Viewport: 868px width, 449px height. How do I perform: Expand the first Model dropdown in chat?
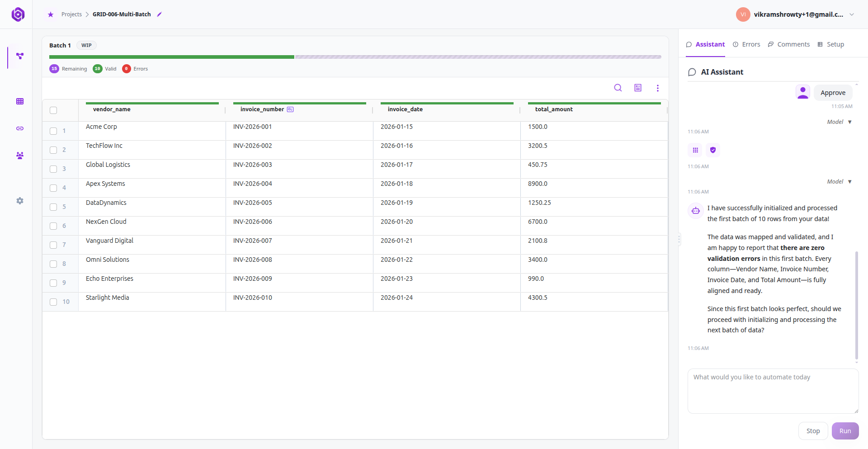(839, 122)
